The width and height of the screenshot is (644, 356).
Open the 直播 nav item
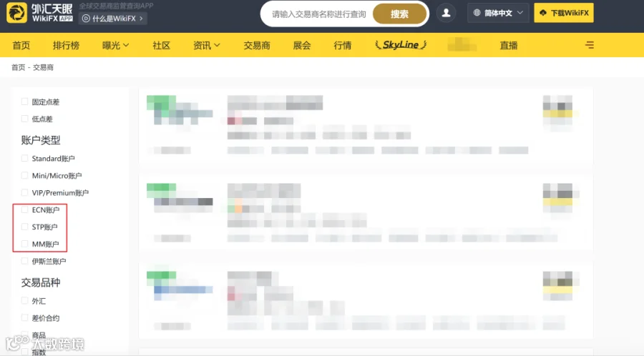509,45
